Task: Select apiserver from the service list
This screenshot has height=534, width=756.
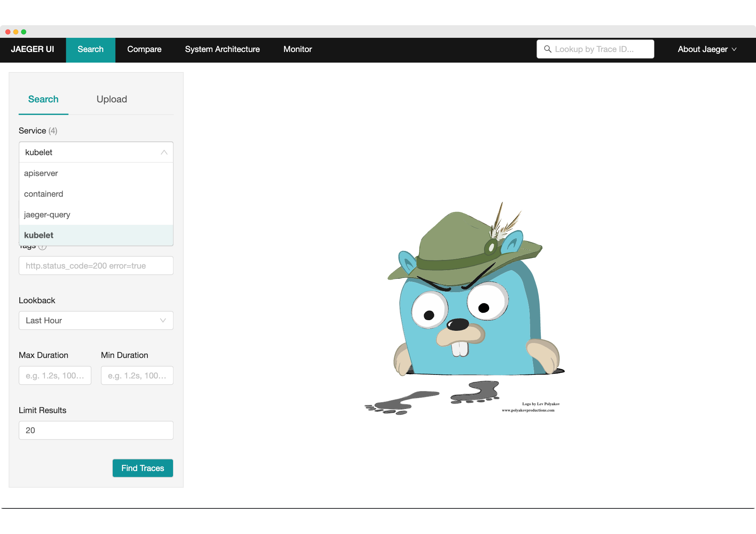Action: pyautogui.click(x=41, y=173)
